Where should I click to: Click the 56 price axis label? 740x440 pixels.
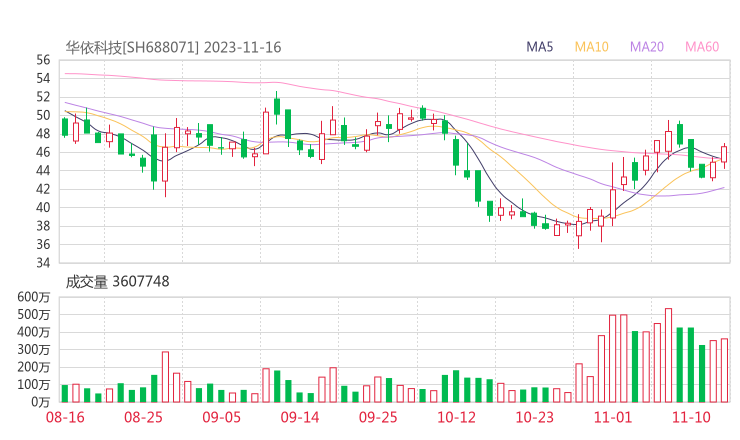pos(43,60)
